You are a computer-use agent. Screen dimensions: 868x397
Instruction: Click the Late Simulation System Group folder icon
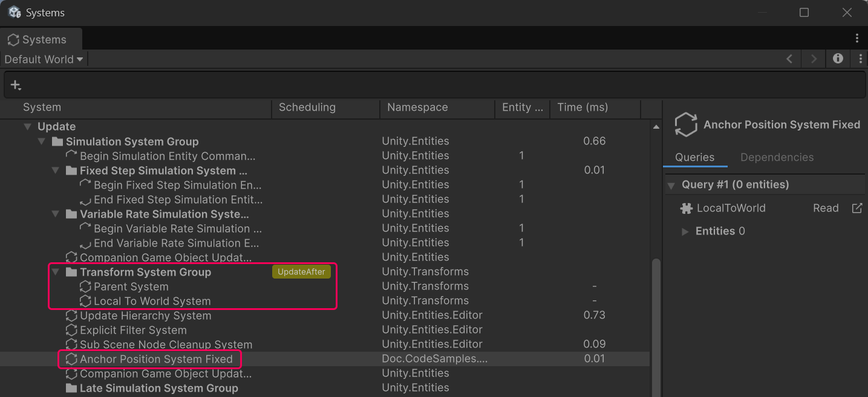pos(71,388)
